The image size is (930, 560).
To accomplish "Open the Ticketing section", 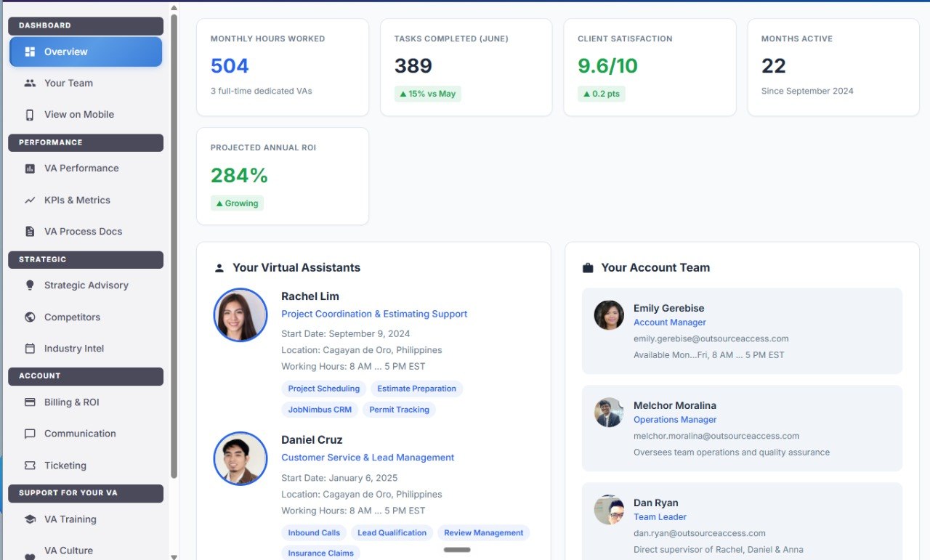I will pos(86,466).
